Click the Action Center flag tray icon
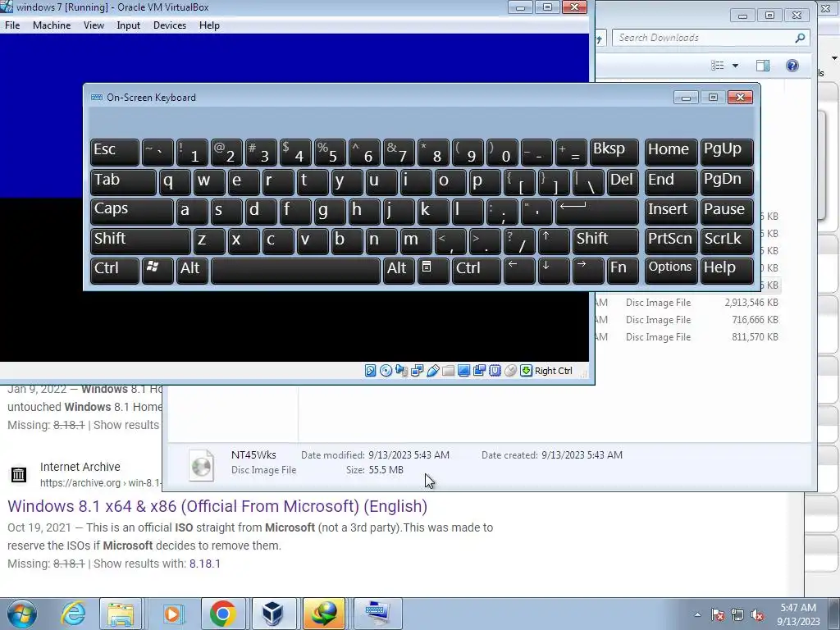This screenshot has width=840, height=630. click(718, 615)
